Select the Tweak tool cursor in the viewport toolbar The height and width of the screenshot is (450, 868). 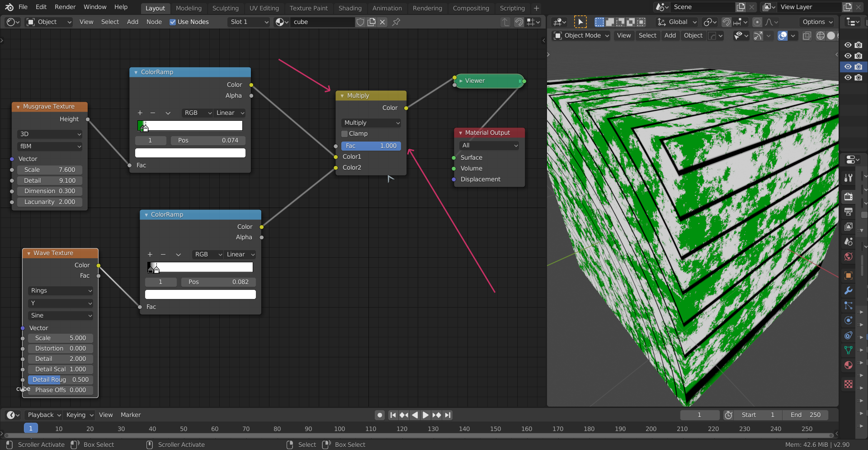coord(580,21)
